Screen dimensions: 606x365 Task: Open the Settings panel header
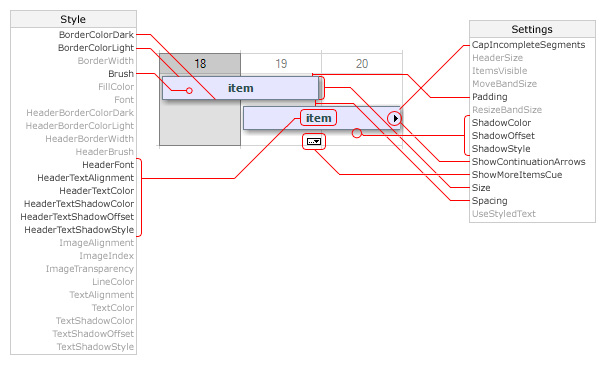[532, 29]
